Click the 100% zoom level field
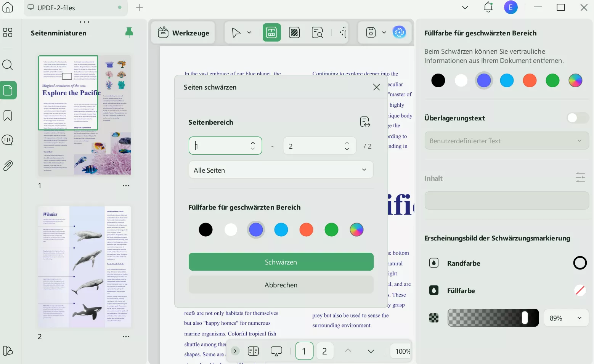594x364 pixels. pos(401,351)
